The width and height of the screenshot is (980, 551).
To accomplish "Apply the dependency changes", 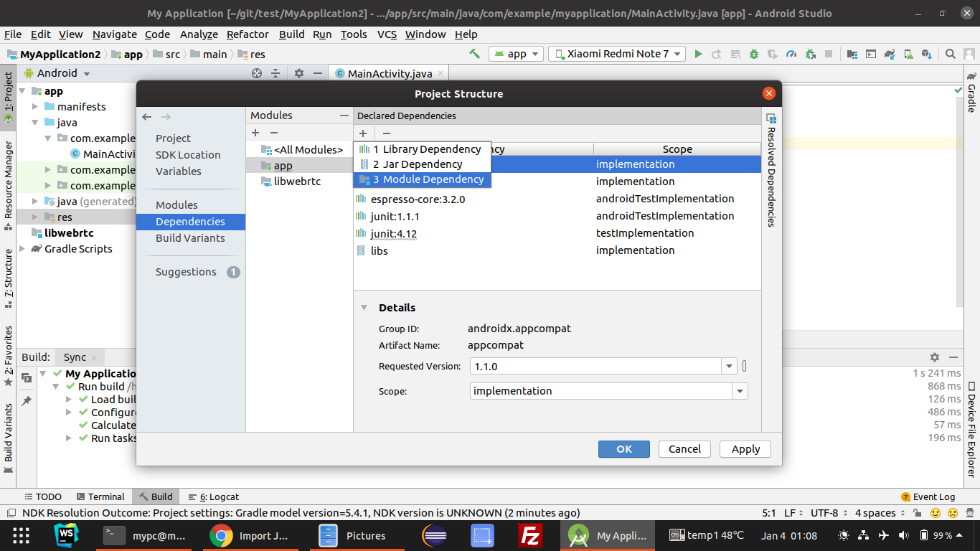I will (x=745, y=448).
